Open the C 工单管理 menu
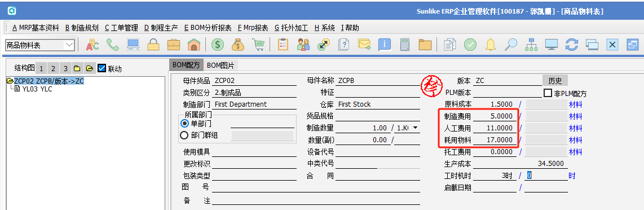Image resolution: width=644 pixels, height=210 pixels. tap(121, 28)
